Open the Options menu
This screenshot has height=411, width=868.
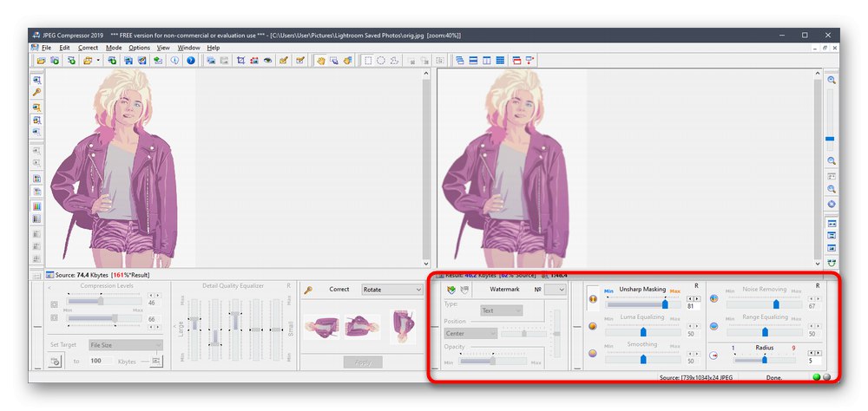point(139,48)
